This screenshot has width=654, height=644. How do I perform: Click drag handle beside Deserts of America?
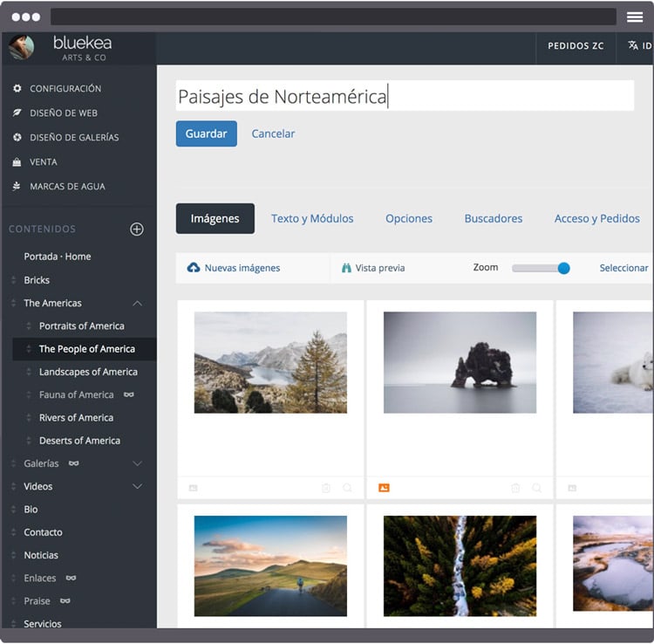(x=29, y=441)
